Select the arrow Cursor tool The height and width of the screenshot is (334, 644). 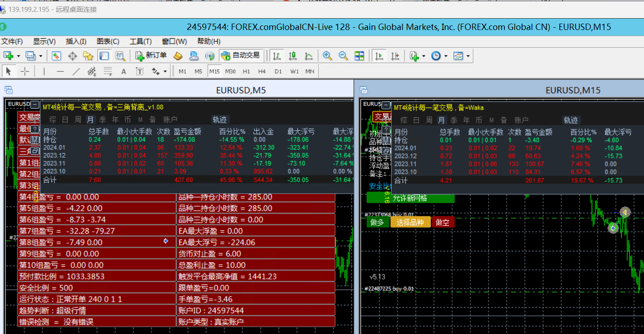pos(9,71)
